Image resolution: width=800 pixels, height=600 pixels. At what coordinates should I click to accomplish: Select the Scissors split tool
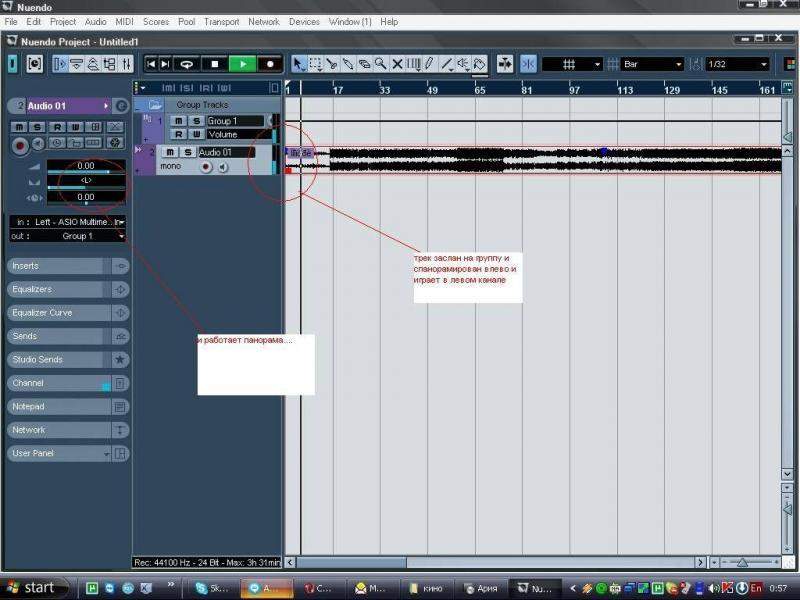click(x=332, y=64)
